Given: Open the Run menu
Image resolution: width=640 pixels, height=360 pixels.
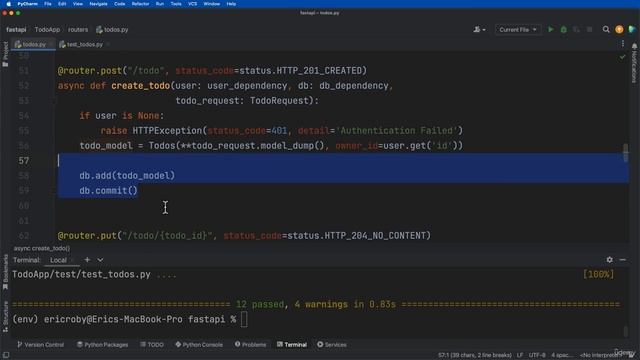Looking at the screenshot, I should [160, 4].
